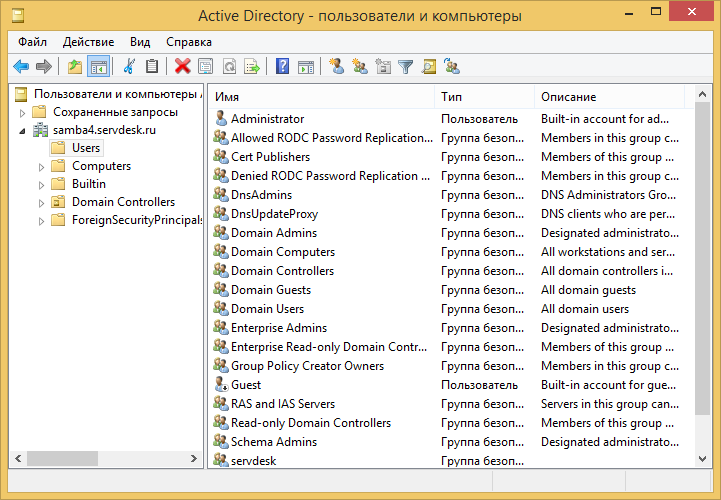
Task: Click the Guest disabled user icon
Action: (222, 385)
